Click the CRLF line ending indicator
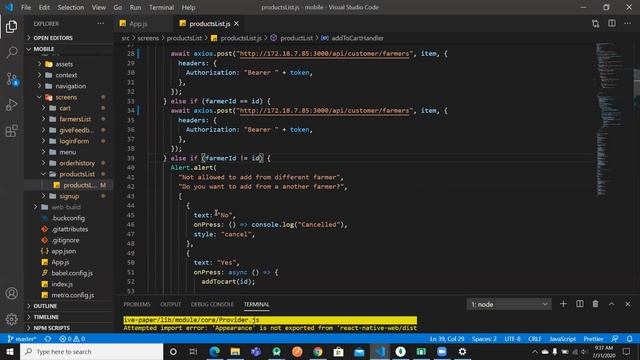The height and width of the screenshot is (360, 640). pos(534,339)
